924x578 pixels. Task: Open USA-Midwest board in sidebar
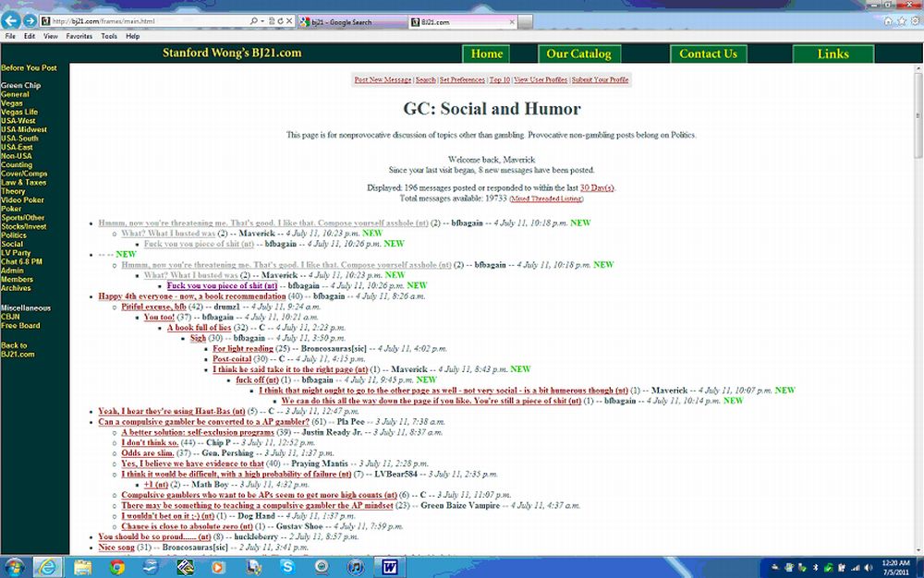[24, 129]
